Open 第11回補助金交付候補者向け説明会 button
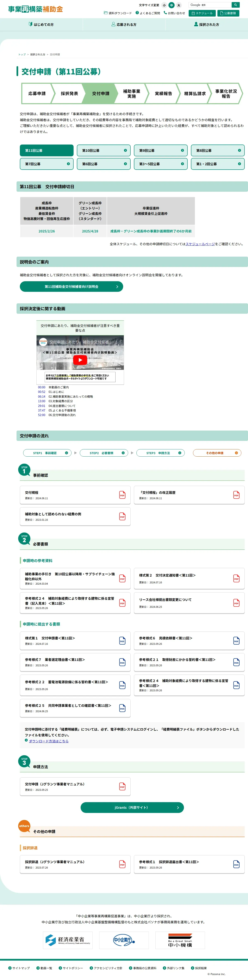This screenshot has width=248, height=980. (72, 286)
